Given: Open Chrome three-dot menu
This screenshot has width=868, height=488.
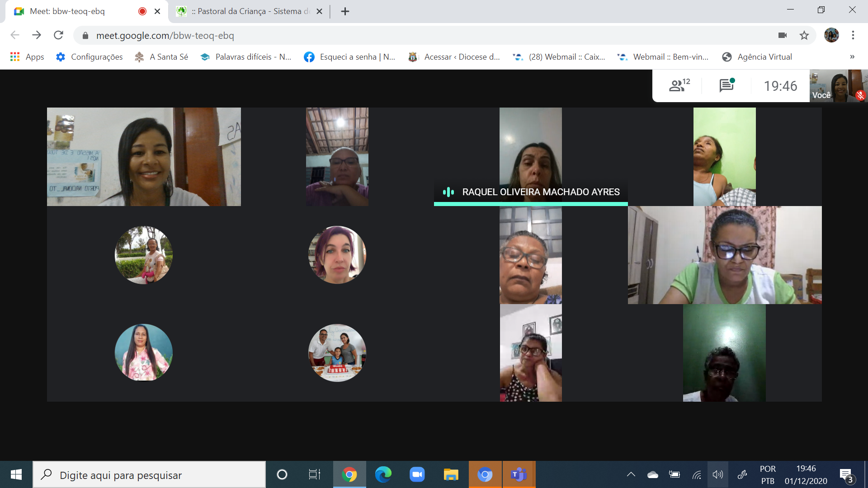Looking at the screenshot, I should (x=853, y=35).
